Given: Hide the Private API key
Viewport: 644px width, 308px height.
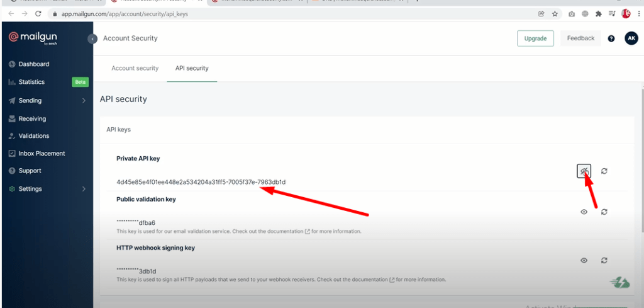Looking at the screenshot, I should click(584, 171).
